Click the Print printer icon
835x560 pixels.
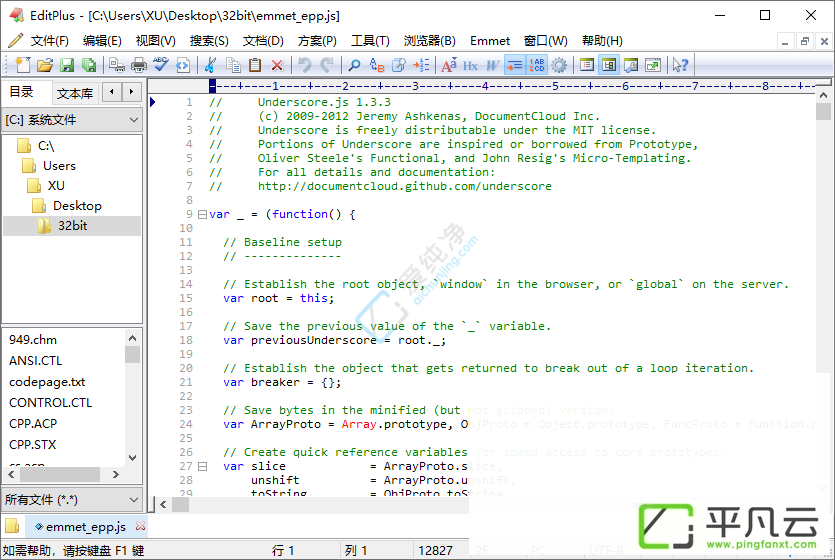pos(138,65)
